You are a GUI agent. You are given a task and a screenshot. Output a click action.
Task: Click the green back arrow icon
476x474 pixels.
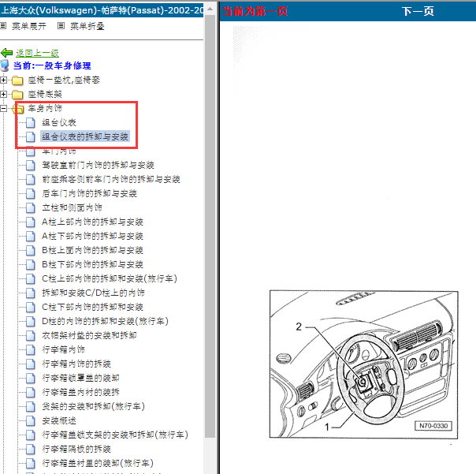click(x=6, y=53)
